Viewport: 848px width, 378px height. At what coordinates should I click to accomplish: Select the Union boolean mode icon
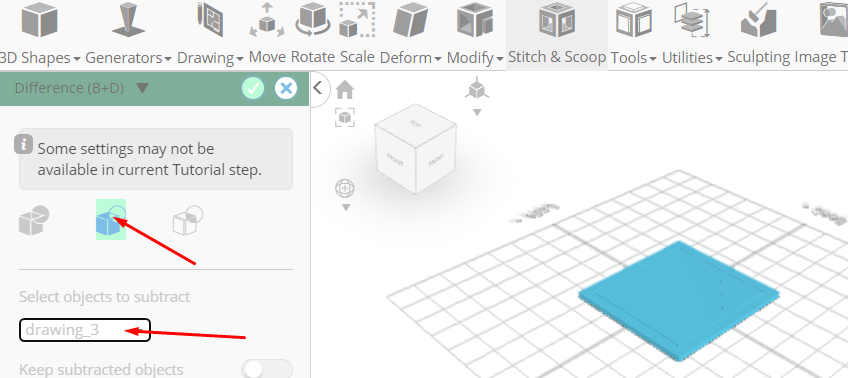click(34, 220)
